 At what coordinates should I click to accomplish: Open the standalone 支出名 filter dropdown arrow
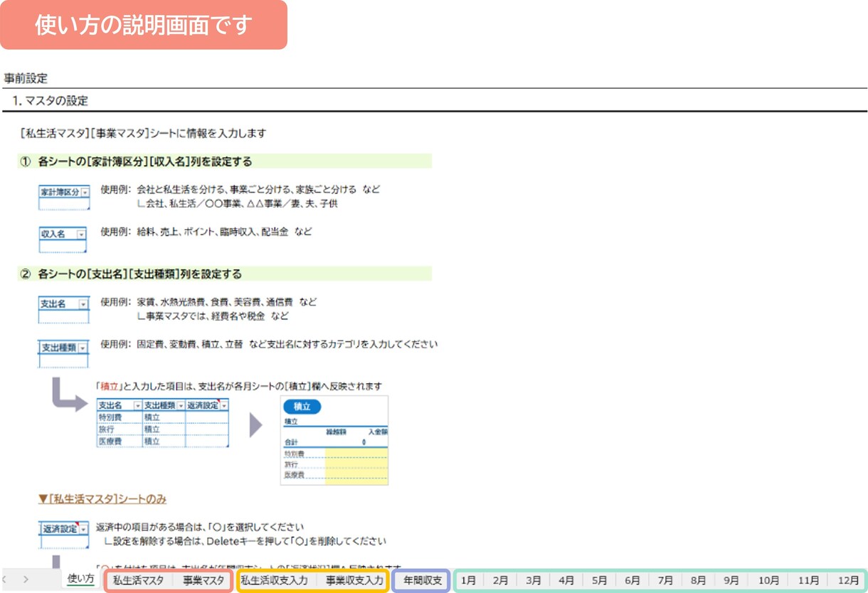tap(83, 304)
